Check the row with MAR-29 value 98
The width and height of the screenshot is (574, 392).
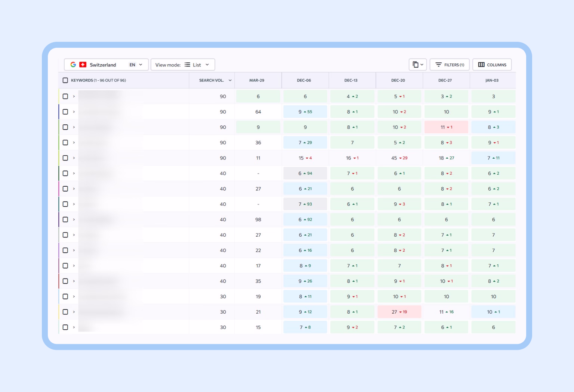coord(65,220)
